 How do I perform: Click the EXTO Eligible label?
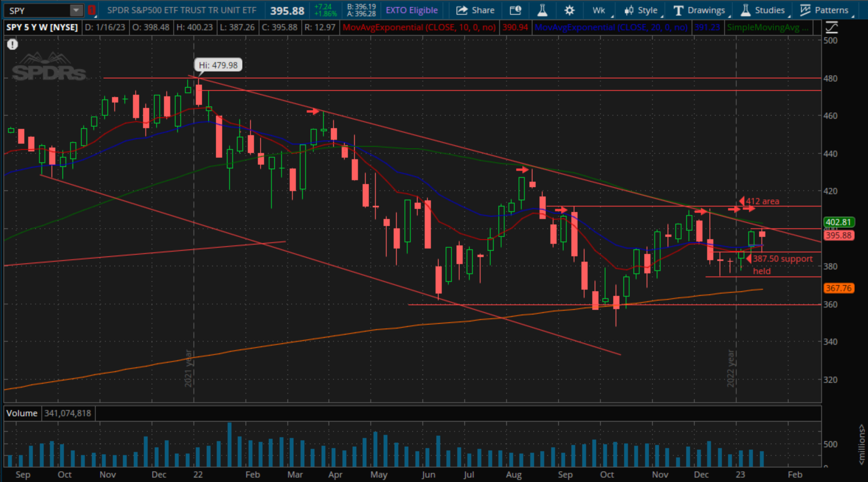pos(412,10)
